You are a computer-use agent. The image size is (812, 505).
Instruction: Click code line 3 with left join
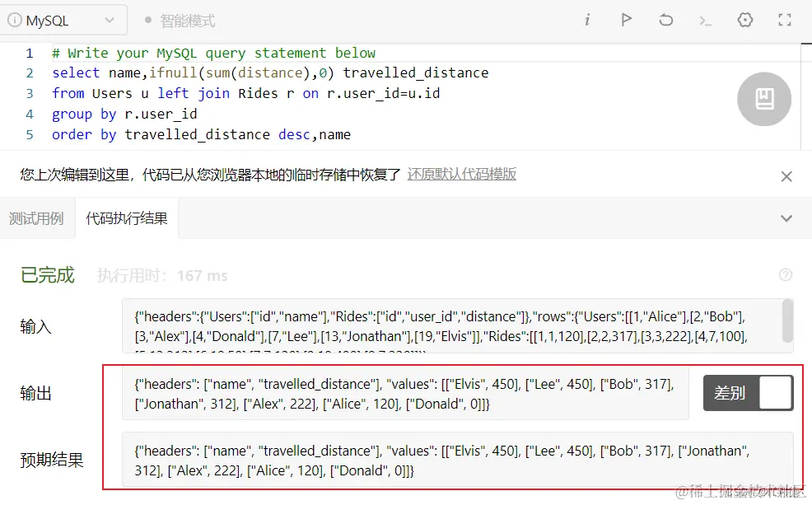(245, 93)
